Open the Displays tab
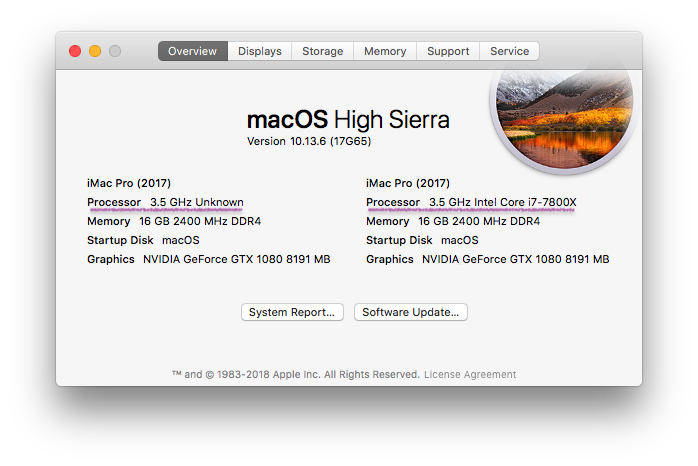This screenshot has width=698, height=466. (x=260, y=51)
